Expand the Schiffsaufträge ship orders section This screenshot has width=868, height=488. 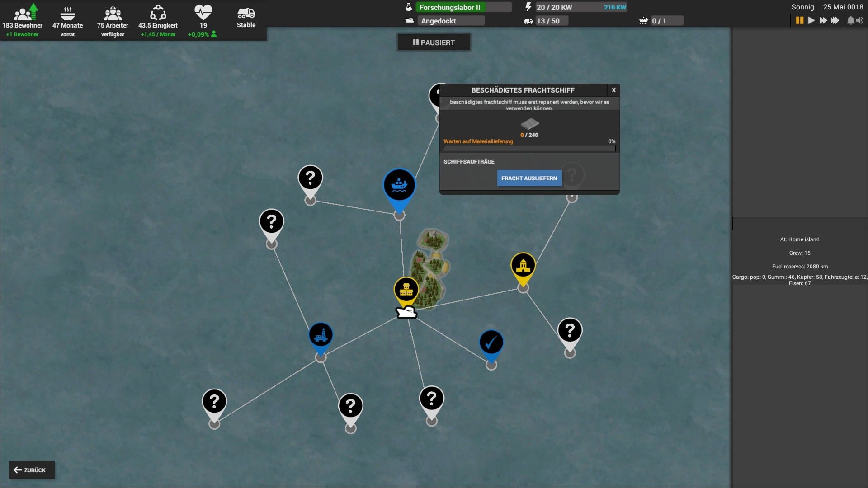point(468,161)
